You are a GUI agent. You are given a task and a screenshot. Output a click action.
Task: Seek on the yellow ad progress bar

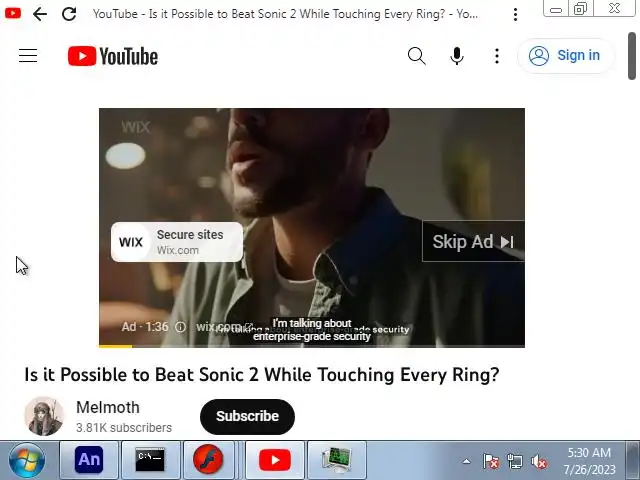point(312,346)
